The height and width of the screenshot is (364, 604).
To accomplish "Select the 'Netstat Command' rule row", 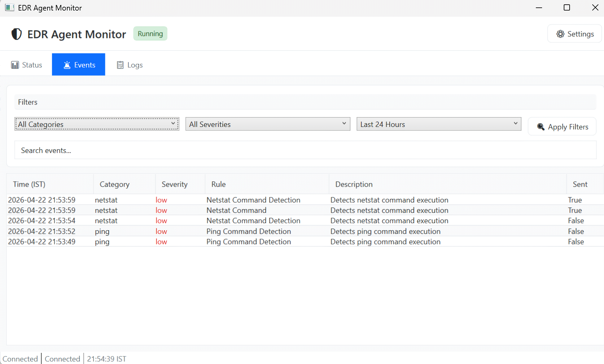I will pos(305,210).
